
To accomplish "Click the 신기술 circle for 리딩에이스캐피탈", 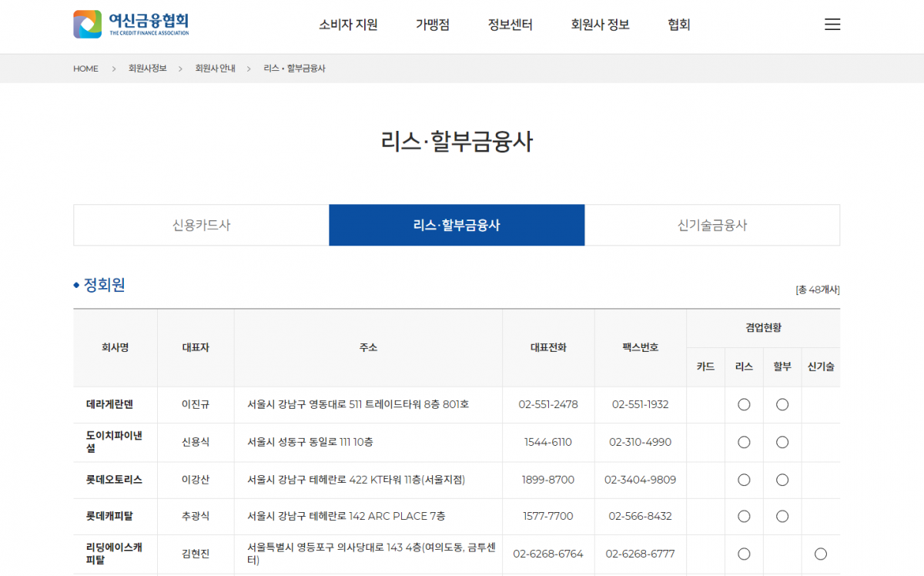I will pos(821,554).
